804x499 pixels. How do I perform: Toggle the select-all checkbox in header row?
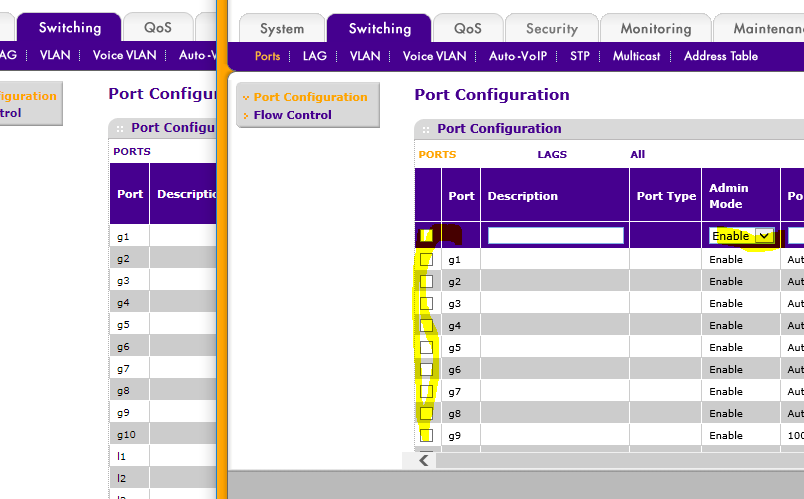pyautogui.click(x=426, y=236)
